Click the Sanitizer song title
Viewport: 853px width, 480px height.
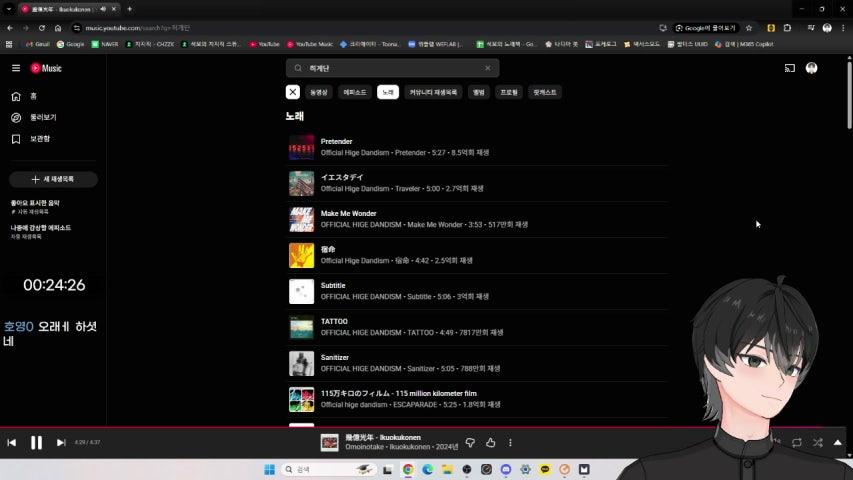pos(335,358)
